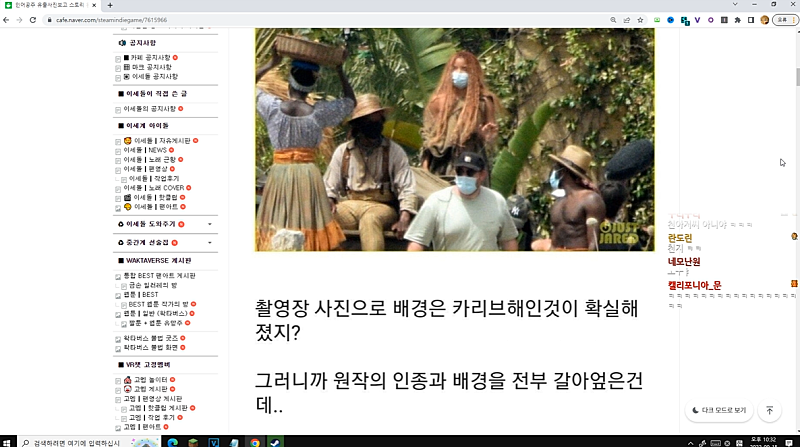Open the 공지사항 section header
This screenshot has width=800, height=447.
click(x=142, y=43)
